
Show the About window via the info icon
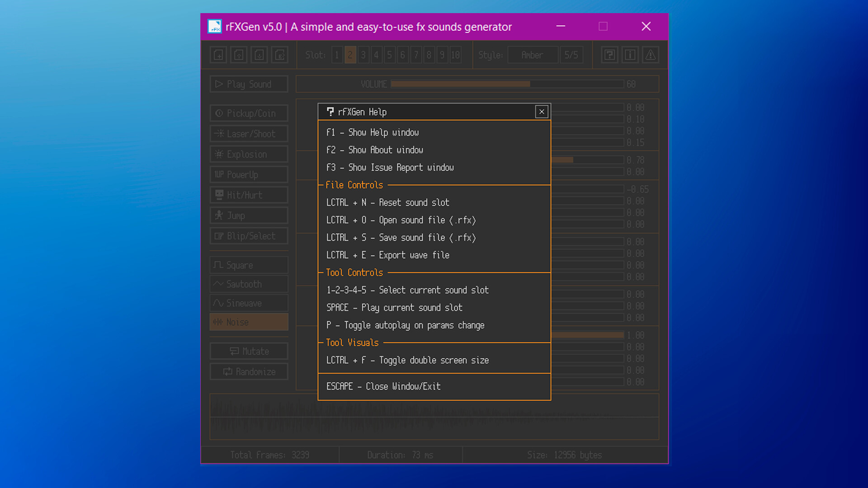click(x=630, y=55)
